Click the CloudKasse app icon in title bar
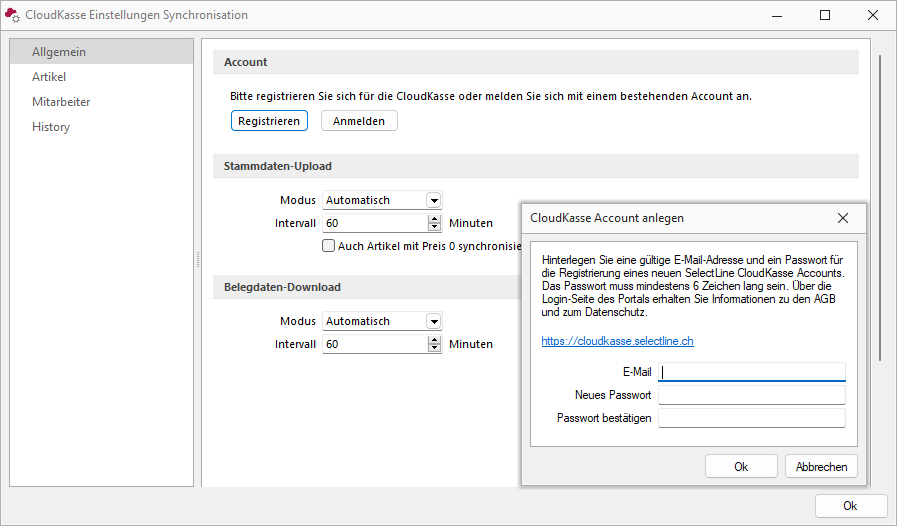The image size is (897, 526). pos(12,15)
